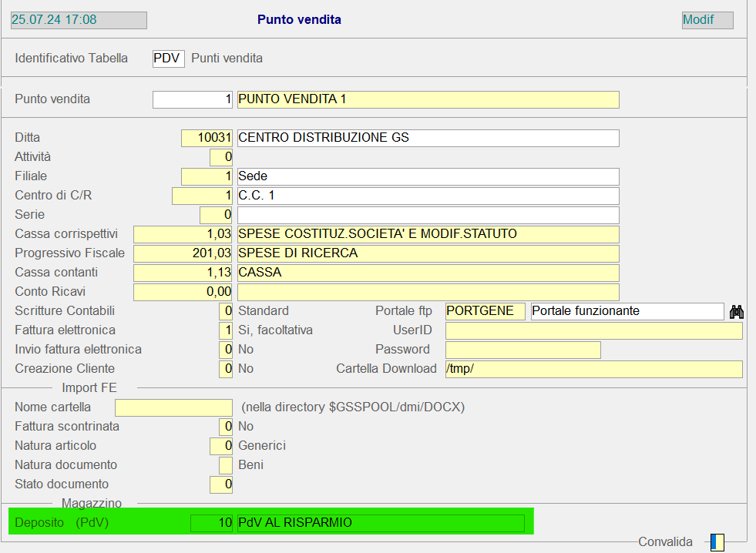This screenshot has height=553, width=756.
Task: Edit the Cartella Download path field
Action: pyautogui.click(x=593, y=369)
